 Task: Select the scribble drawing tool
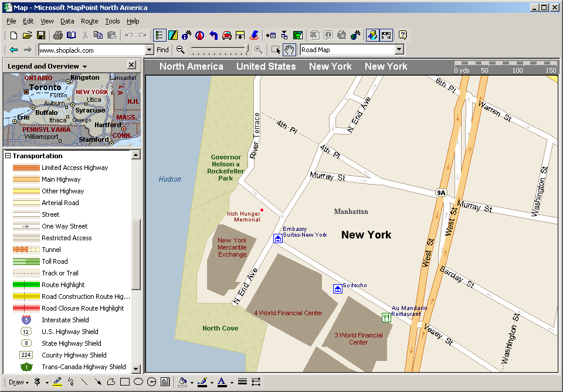tap(71, 382)
